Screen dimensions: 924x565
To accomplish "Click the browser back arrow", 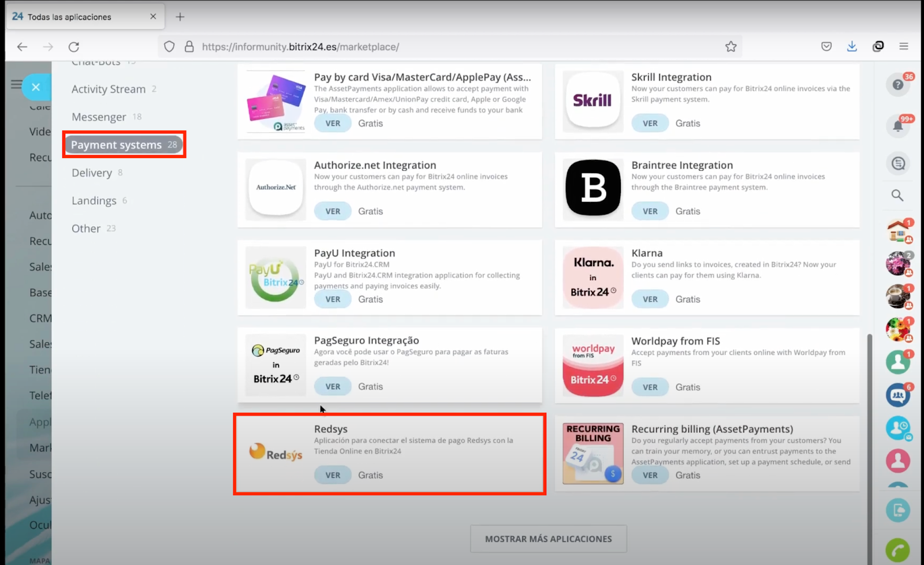I will coord(23,47).
